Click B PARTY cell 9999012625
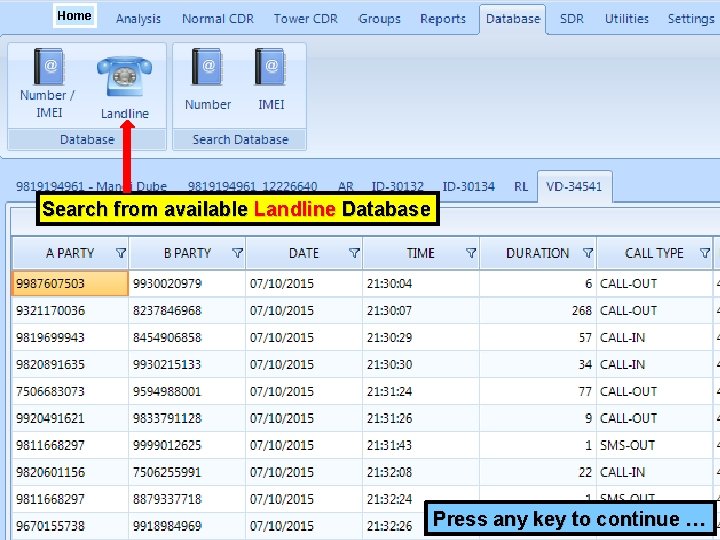Screen dimensions: 720x540 [187, 445]
